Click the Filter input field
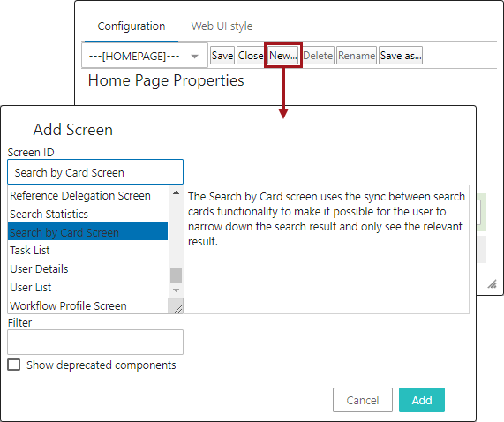This screenshot has width=504, height=422. 95,342
